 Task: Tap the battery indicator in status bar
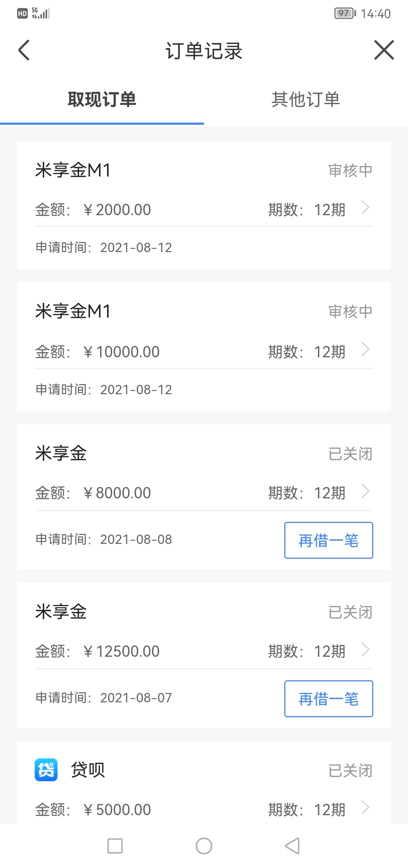tap(345, 13)
